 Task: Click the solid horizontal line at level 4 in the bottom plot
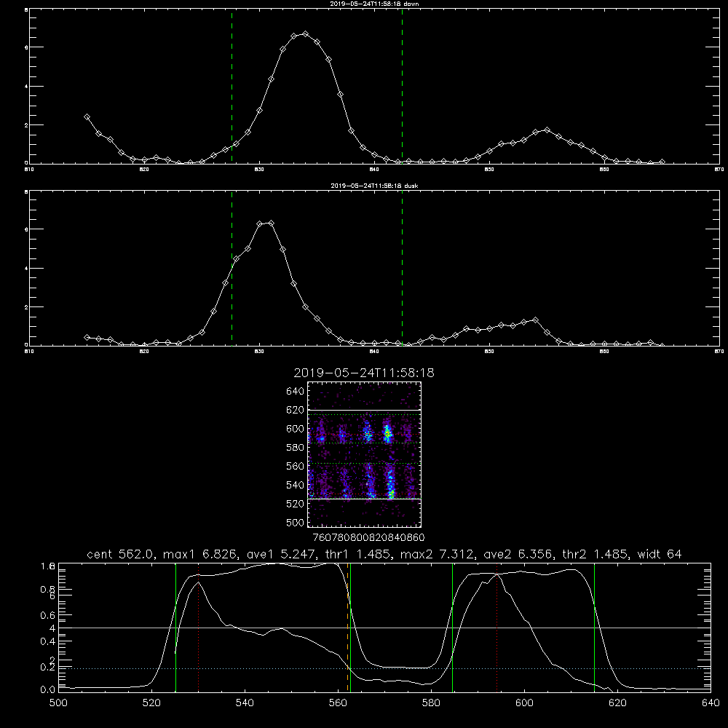click(x=384, y=628)
